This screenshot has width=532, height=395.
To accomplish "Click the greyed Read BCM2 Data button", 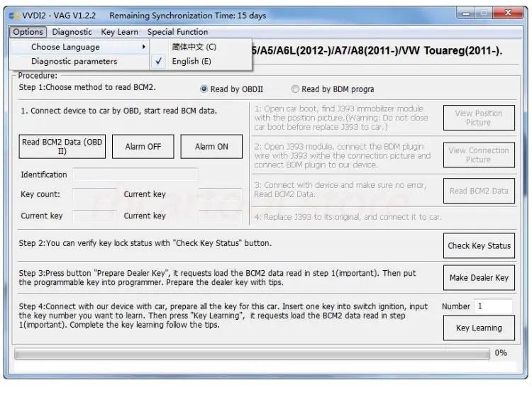I will click(x=479, y=191).
